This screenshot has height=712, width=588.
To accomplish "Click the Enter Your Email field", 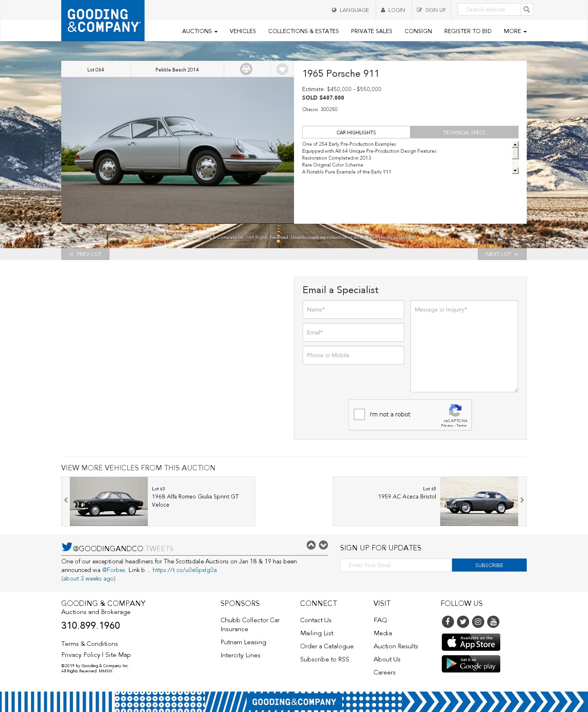I will pos(396,565).
